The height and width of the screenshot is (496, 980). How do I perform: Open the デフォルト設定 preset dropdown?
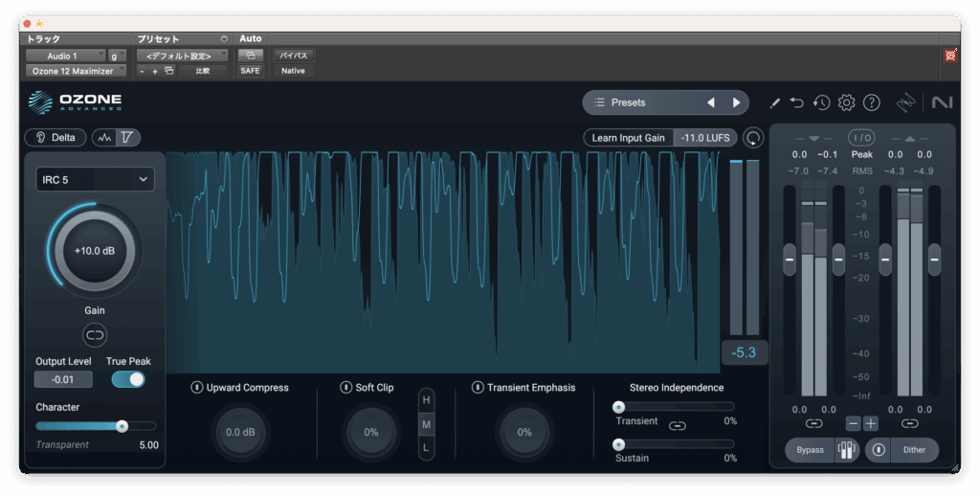coord(181,56)
